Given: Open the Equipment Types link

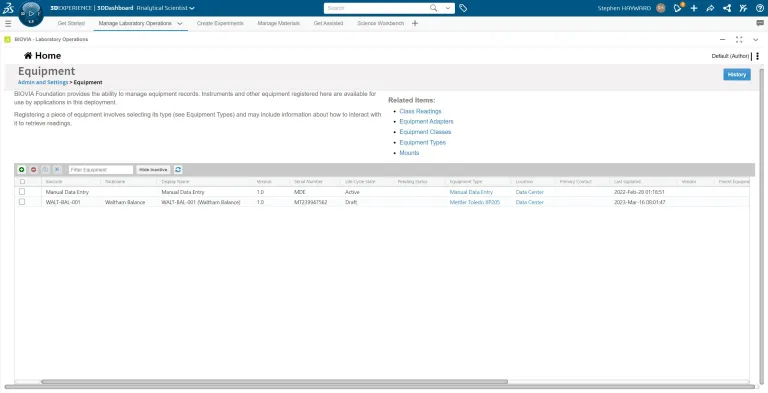Looking at the screenshot, I should (423, 143).
